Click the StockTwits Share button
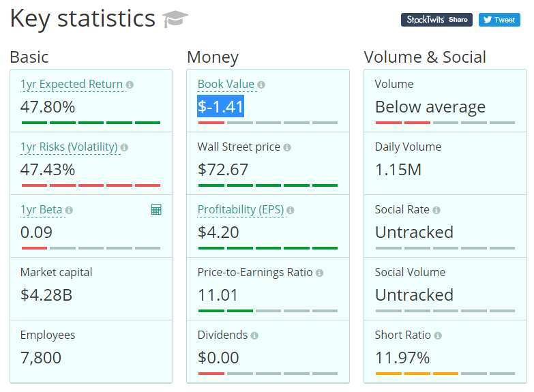Image resolution: width=534 pixels, height=392 pixels. [x=436, y=20]
